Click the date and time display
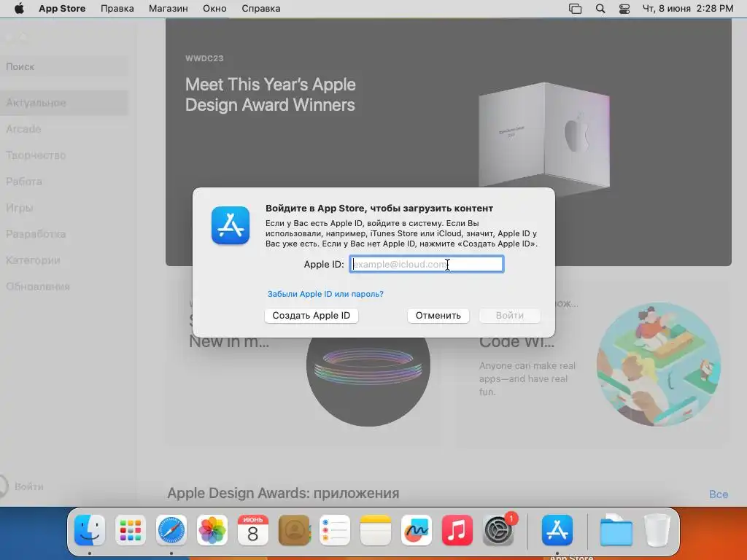 point(688,9)
